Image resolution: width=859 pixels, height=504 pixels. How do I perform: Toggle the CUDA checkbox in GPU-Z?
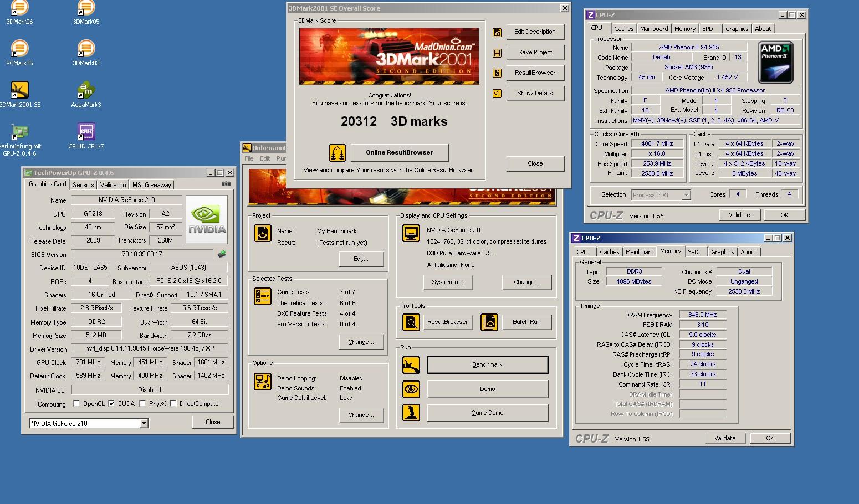[x=112, y=404]
